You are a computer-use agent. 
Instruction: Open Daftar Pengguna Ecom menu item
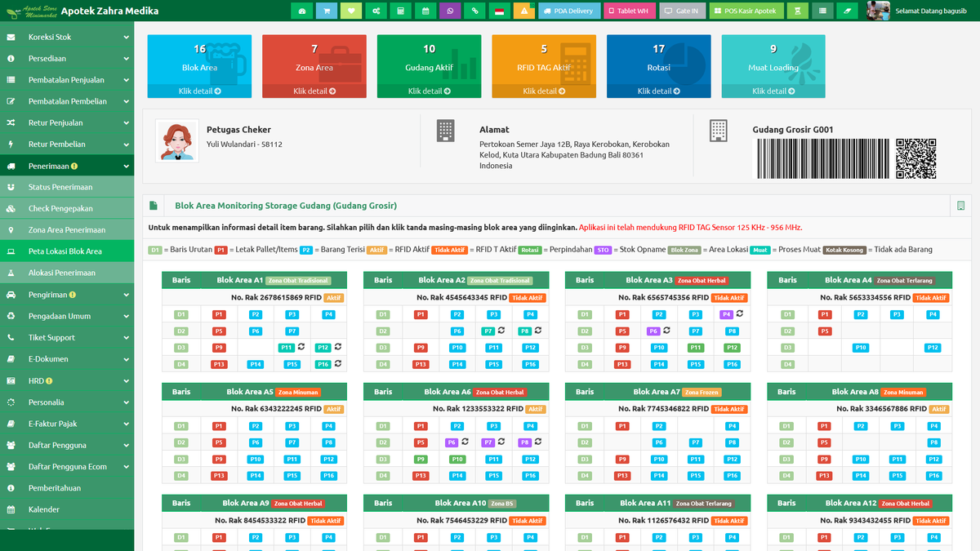pos(67,467)
